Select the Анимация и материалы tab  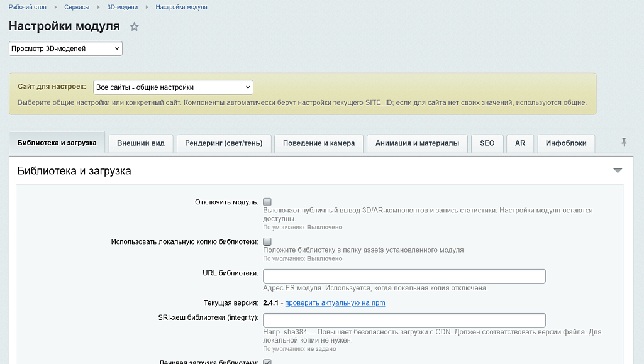coord(418,143)
